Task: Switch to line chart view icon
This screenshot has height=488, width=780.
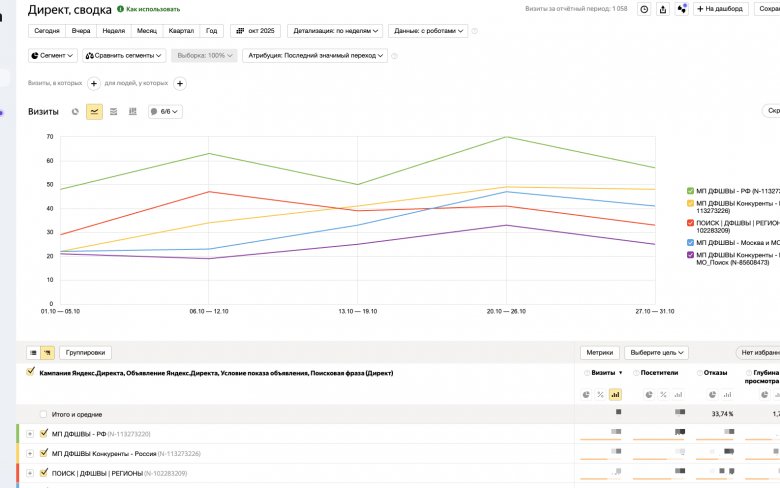Action: coord(94,112)
